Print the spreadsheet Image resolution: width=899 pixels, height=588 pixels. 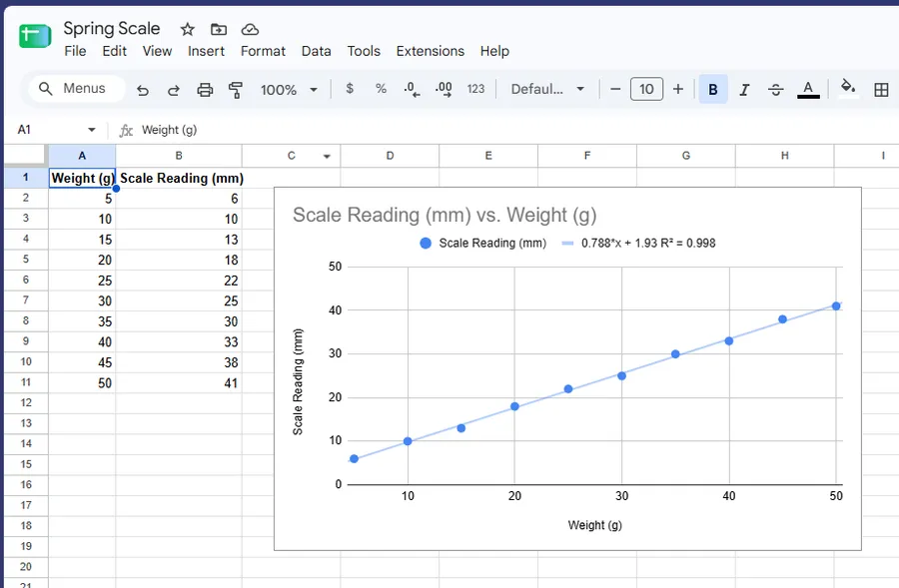[x=205, y=90]
